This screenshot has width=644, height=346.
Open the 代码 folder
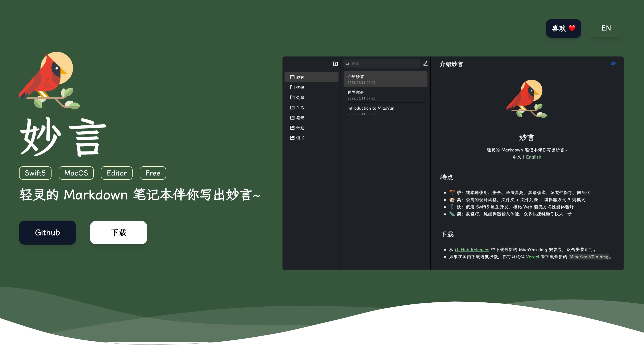pyautogui.click(x=300, y=87)
